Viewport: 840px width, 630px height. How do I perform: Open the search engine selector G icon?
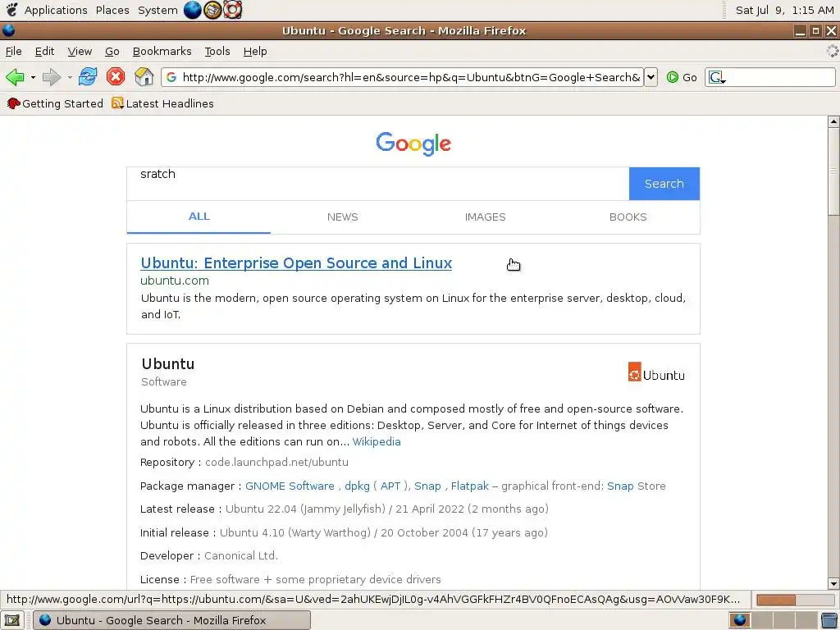pyautogui.click(x=716, y=78)
